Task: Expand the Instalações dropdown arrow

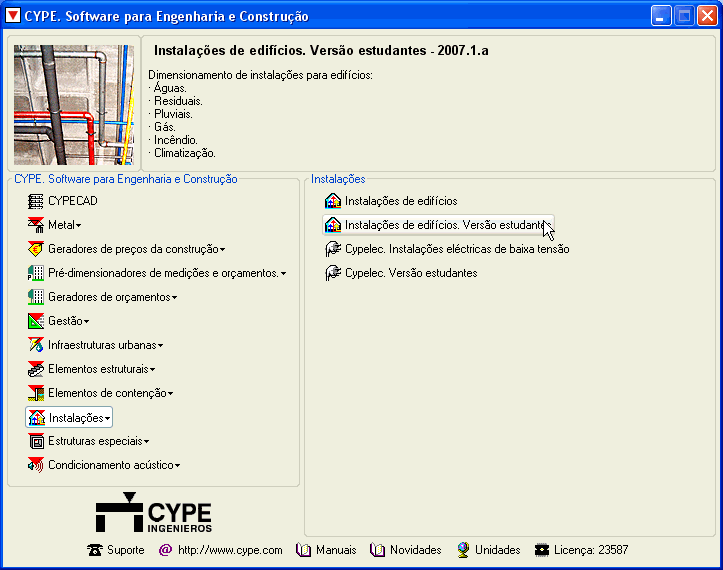Action: point(107,418)
